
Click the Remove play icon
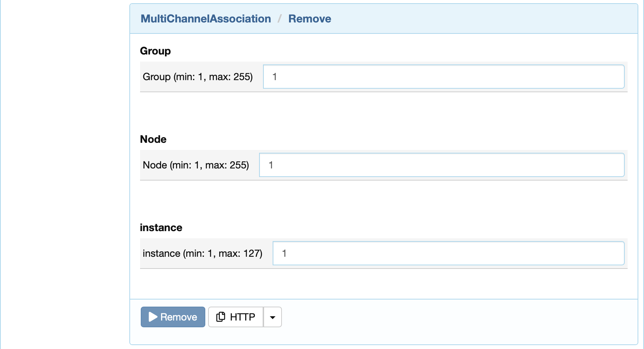click(153, 317)
